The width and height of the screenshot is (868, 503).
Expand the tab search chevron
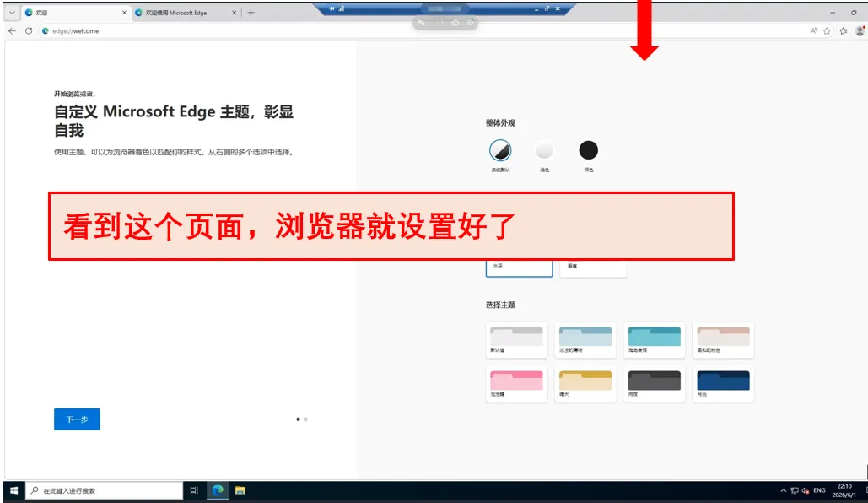point(12,12)
